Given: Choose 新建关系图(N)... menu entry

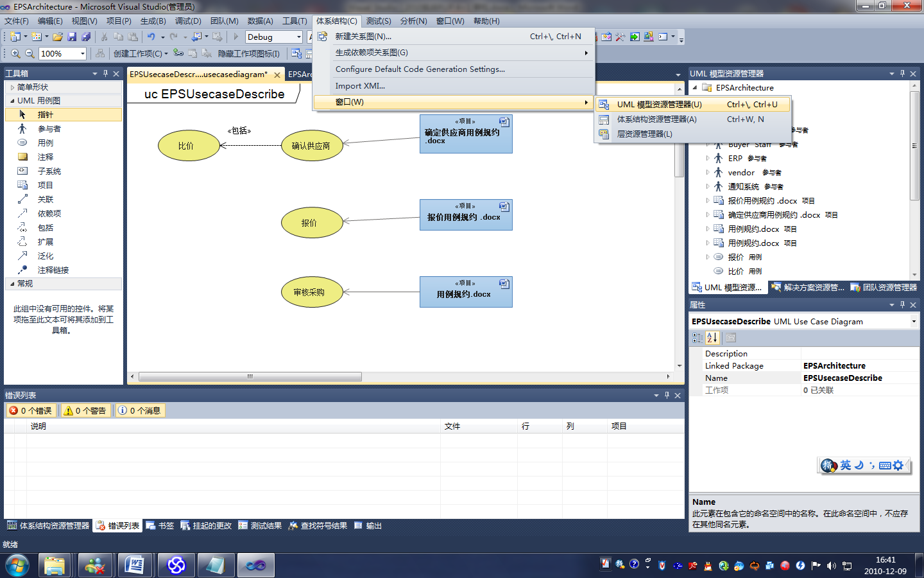Looking at the screenshot, I should [454, 36].
